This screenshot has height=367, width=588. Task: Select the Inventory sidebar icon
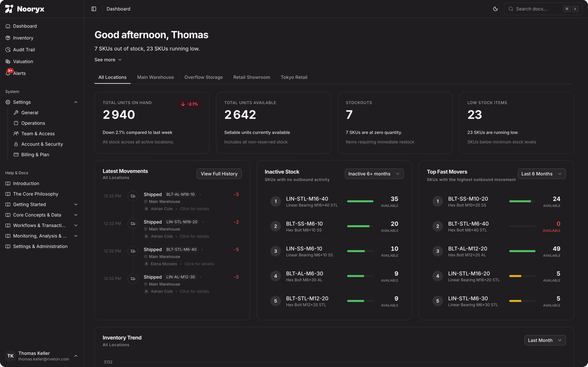tap(8, 38)
